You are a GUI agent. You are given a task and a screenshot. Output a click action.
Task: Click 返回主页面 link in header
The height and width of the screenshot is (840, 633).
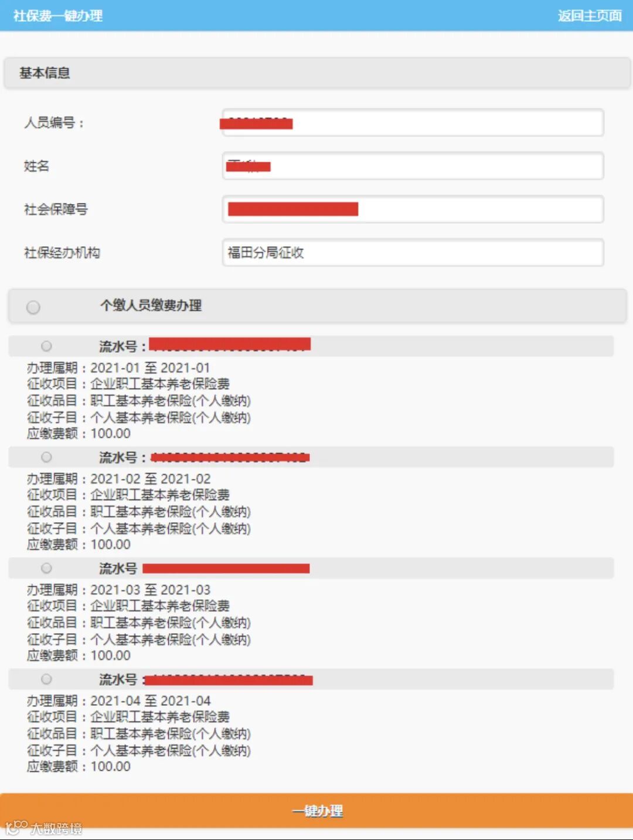click(589, 16)
